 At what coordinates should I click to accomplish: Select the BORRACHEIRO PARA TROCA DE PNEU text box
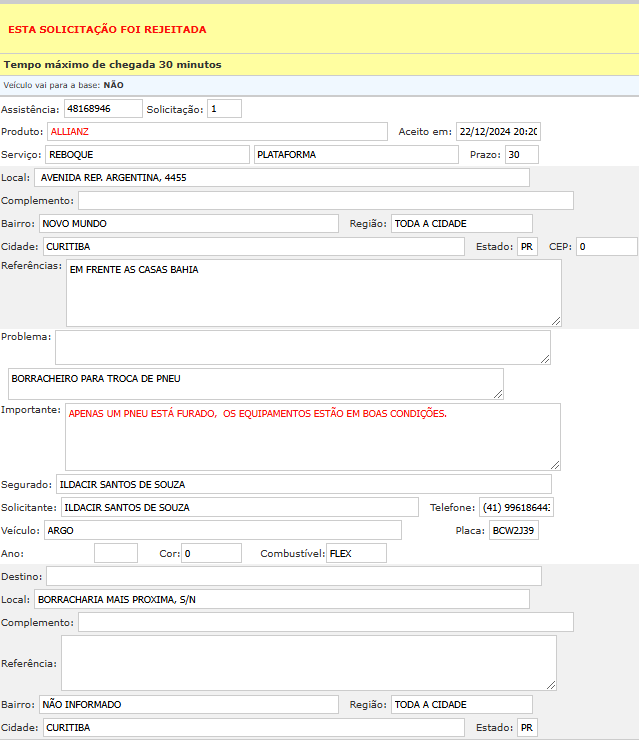pyautogui.click(x=255, y=383)
